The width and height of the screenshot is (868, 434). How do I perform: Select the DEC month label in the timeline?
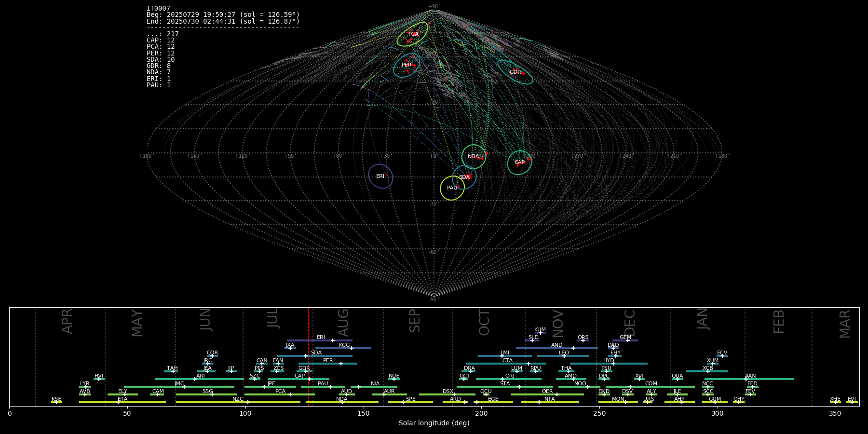[x=630, y=322]
